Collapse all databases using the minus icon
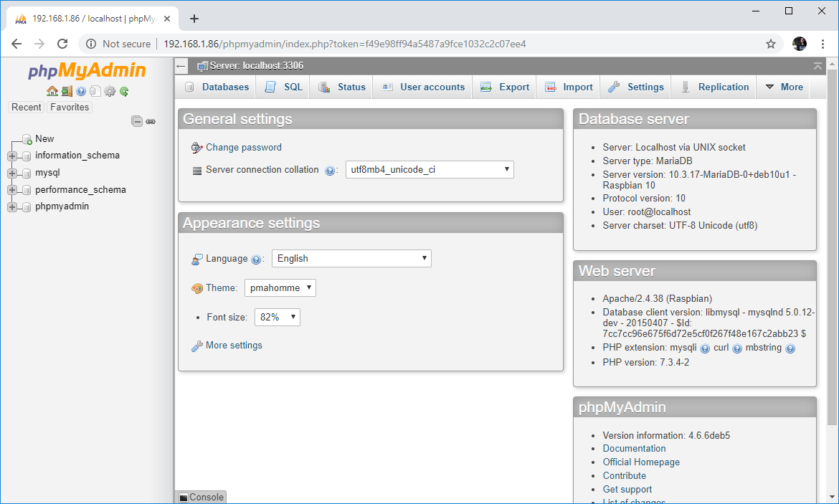 click(x=136, y=121)
